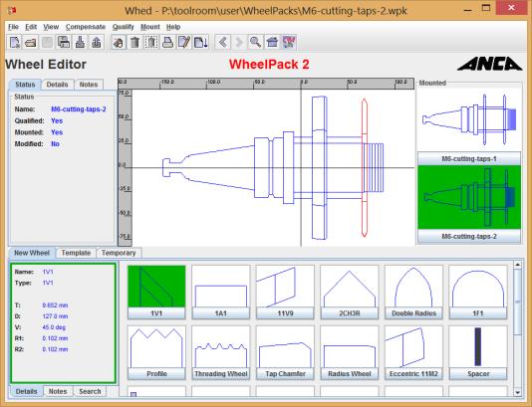Click the document with down arrow icon
Image resolution: width=532 pixels, height=407 pixels.
(200, 43)
